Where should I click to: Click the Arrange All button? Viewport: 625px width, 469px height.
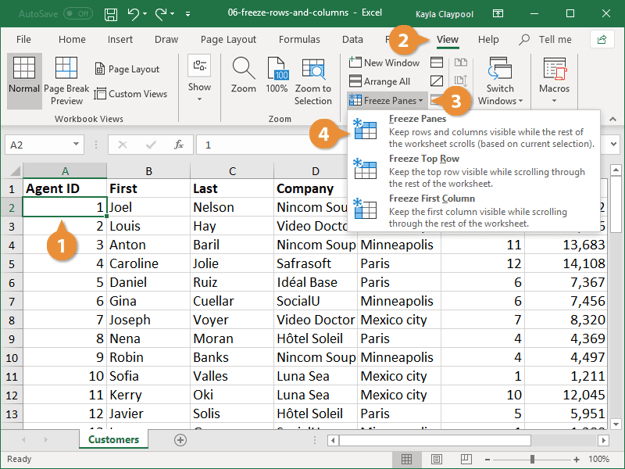379,81
